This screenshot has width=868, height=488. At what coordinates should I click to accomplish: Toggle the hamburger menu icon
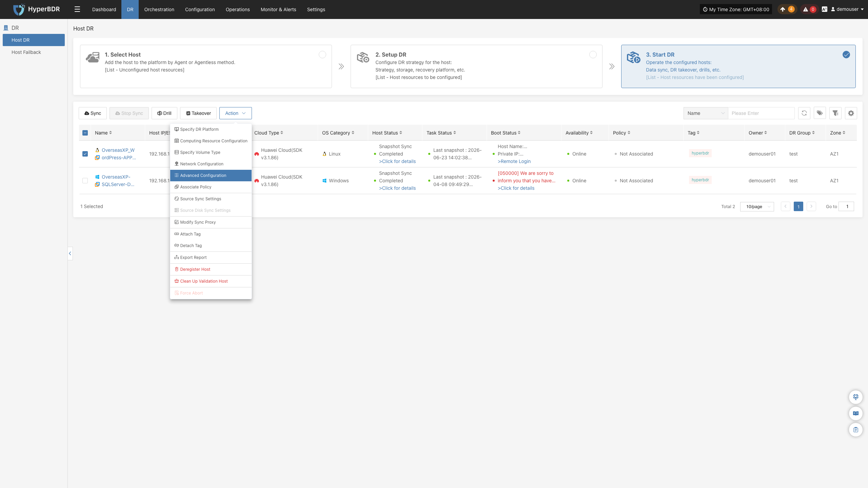coord(77,9)
